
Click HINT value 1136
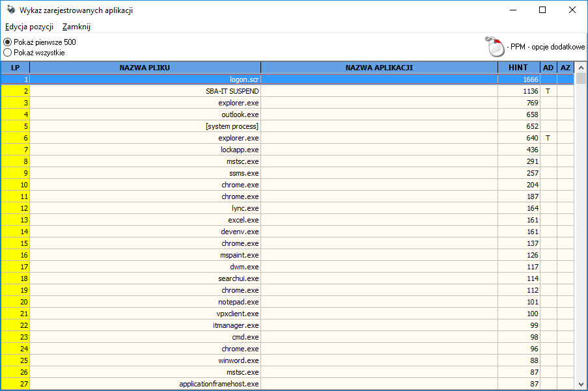531,91
